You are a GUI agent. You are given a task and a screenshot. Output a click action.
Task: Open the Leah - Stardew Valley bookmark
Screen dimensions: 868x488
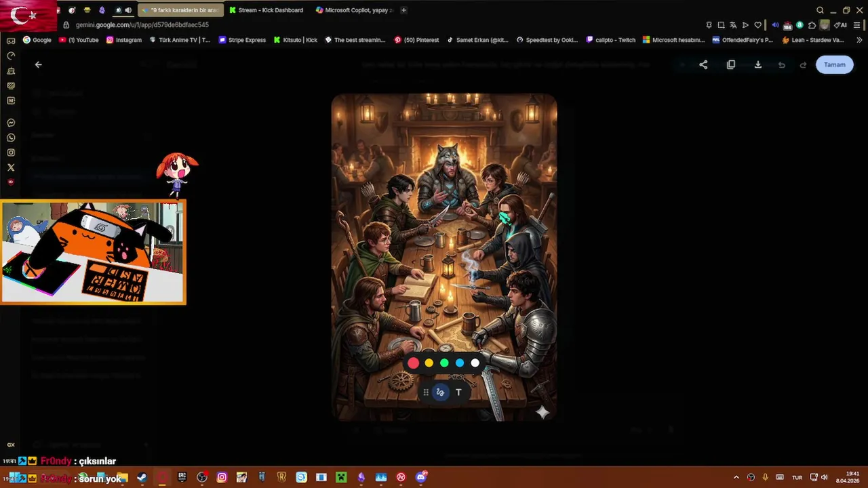click(x=813, y=40)
